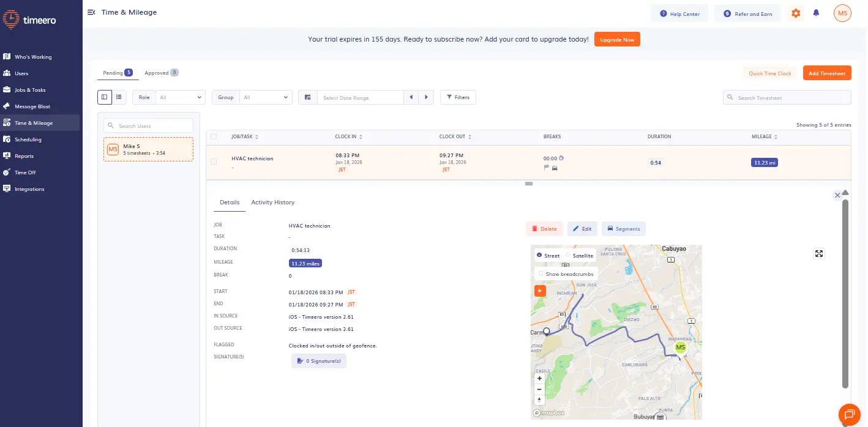Click the horizontal divider grip handle
This screenshot has height=427, width=868.
coord(529,184)
